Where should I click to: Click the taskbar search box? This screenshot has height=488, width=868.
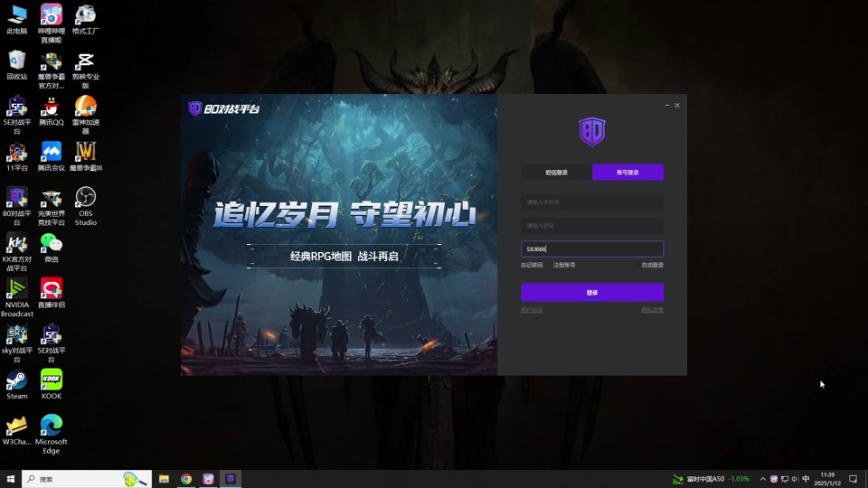(87, 479)
